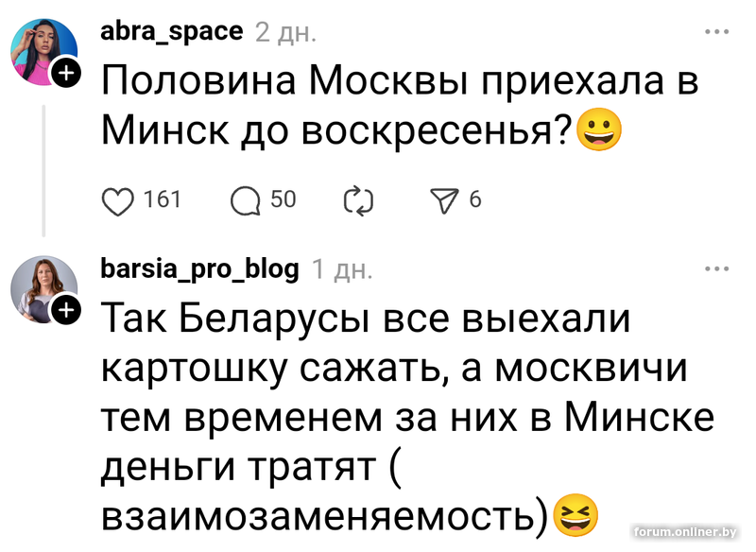The image size is (756, 552).
Task: Repost the abra_space post
Action: (x=359, y=200)
